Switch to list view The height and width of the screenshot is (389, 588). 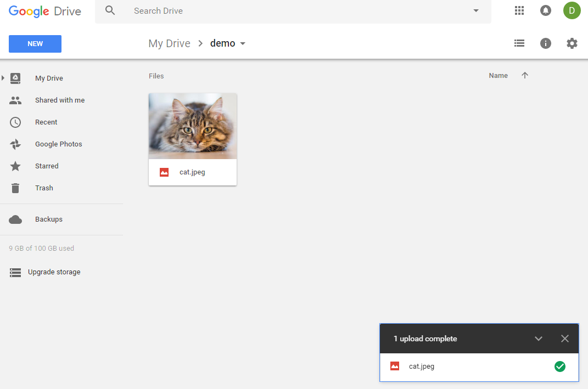519,43
